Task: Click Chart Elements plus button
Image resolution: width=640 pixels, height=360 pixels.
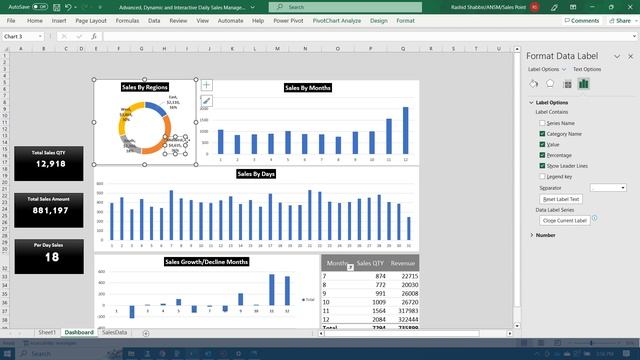Action: 207,85
